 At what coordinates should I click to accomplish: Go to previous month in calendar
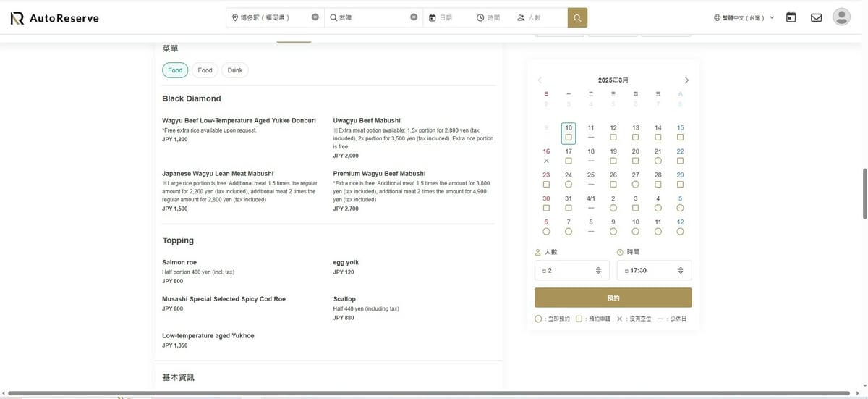click(x=540, y=80)
